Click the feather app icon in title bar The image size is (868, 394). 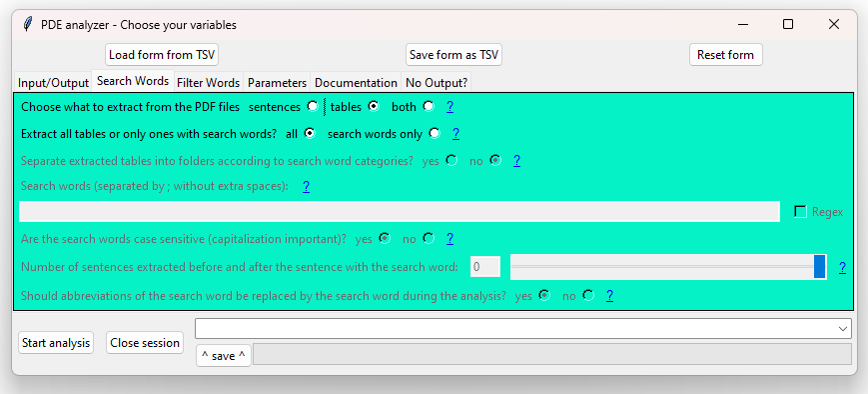coord(28,25)
